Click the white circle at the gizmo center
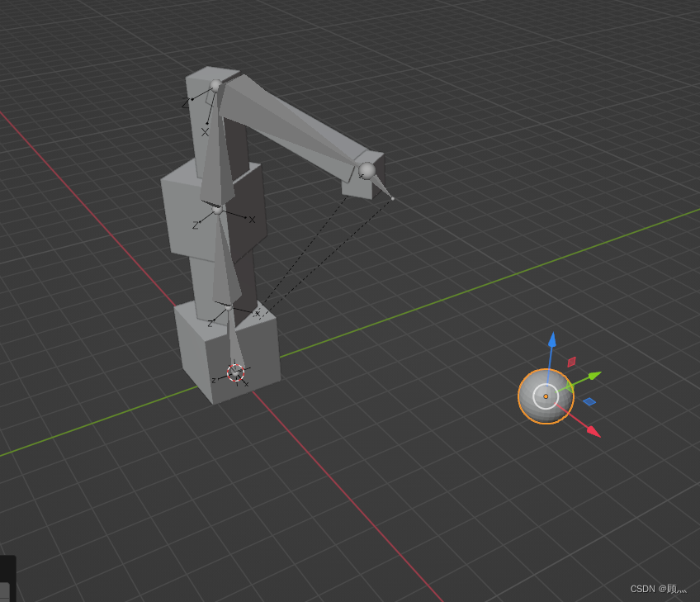The width and height of the screenshot is (700, 602). [546, 396]
